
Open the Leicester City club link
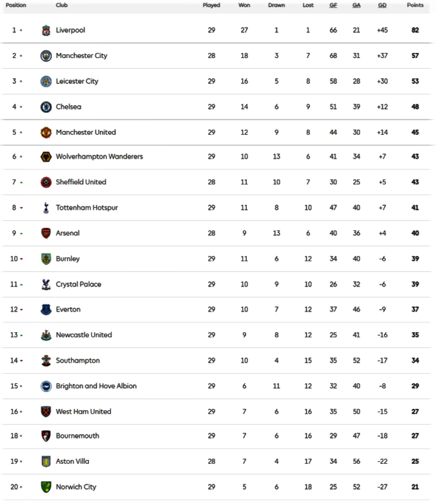coord(77,81)
